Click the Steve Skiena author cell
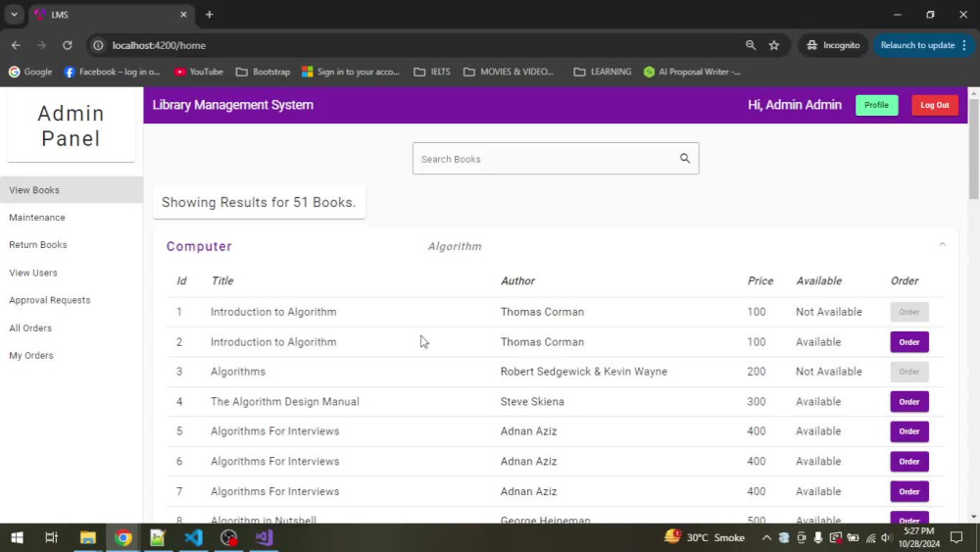 (532, 401)
